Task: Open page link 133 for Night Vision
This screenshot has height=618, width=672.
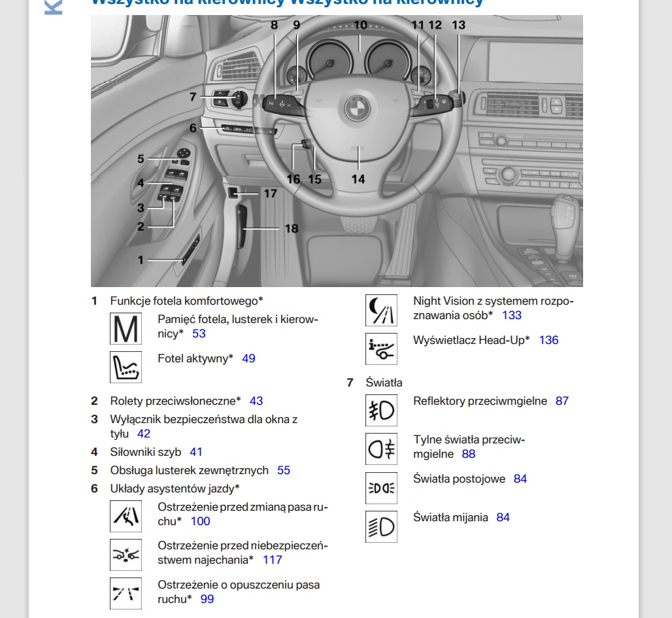Action: click(512, 315)
